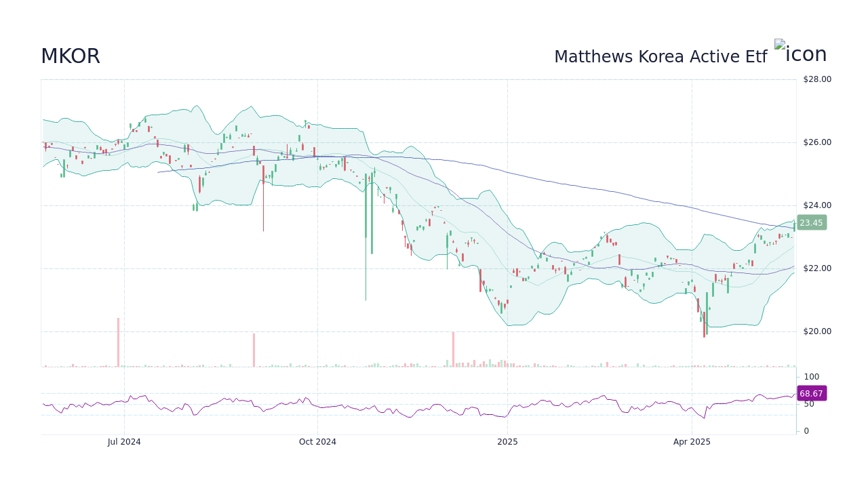Screen dimensions: 868x488
Task: Click the Apr 2025 date axis label
Action: pos(692,442)
